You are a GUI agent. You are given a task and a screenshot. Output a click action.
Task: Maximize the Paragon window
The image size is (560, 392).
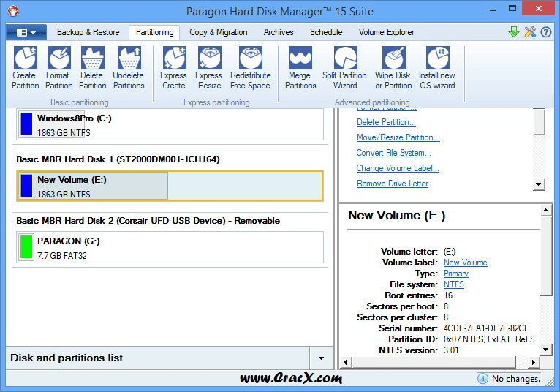point(512,9)
